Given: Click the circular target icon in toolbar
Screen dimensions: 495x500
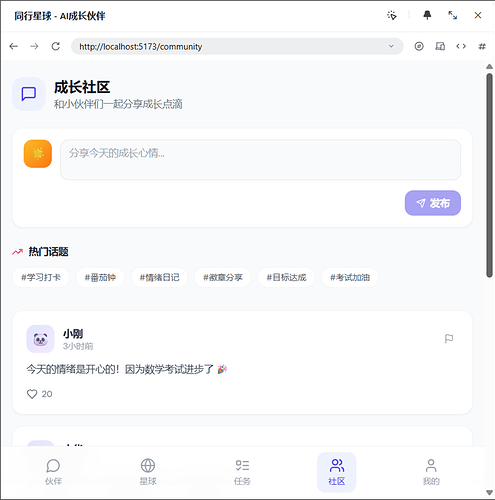Looking at the screenshot, I should click(x=419, y=46).
